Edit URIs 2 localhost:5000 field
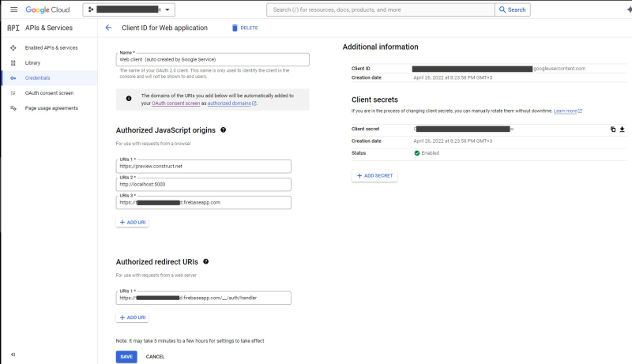The height and width of the screenshot is (364, 632). coord(204,185)
